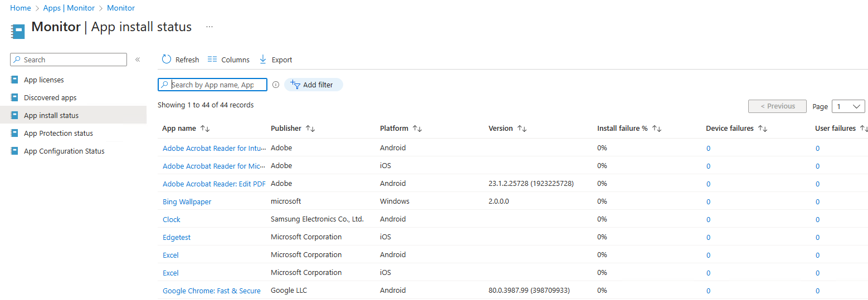Screen dimensions: 868x300
Task: Click Device failures count for Google Chrome row
Action: pyautogui.click(x=709, y=291)
